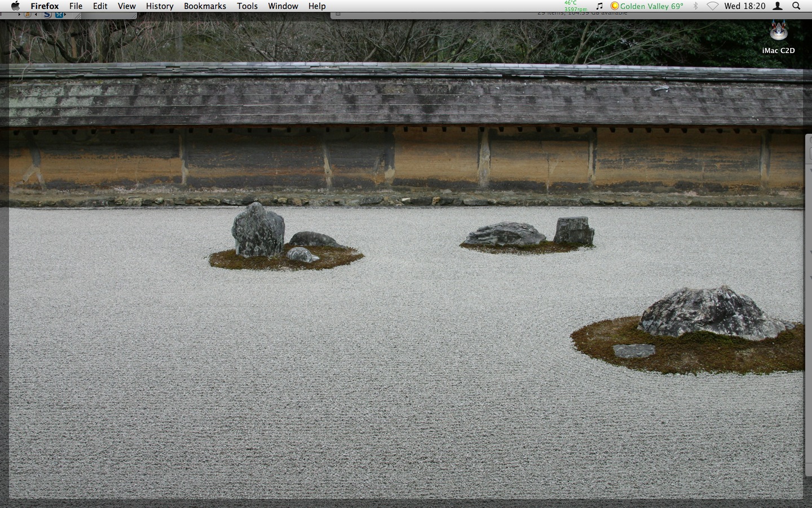This screenshot has height=508, width=812.
Task: Open the Tools menu
Action: click(247, 6)
